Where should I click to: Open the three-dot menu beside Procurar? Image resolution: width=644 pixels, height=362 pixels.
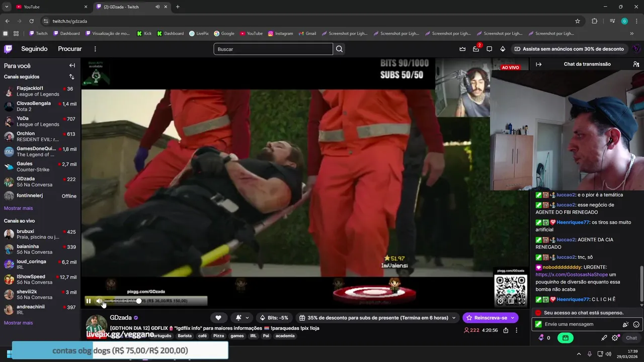click(x=95, y=49)
